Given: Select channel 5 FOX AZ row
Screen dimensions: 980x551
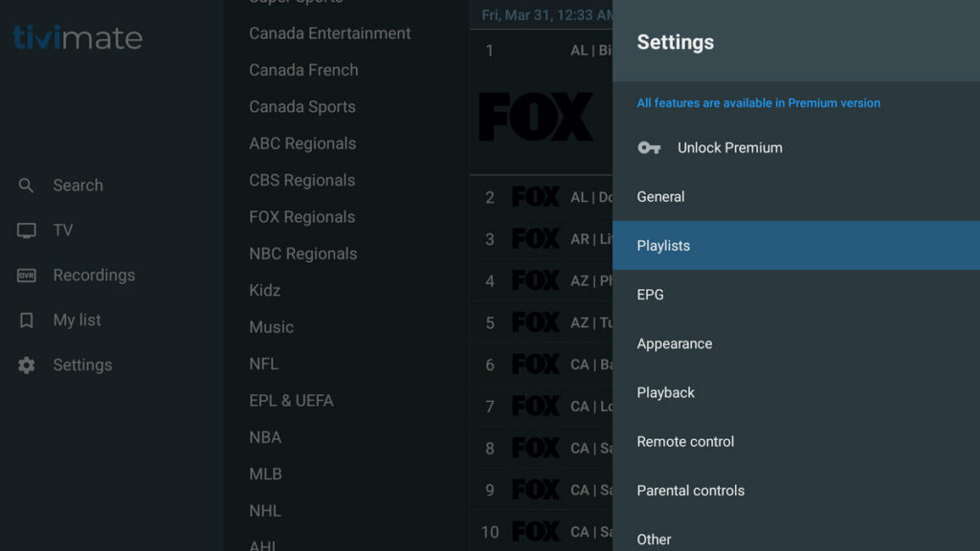Looking at the screenshot, I should 541,322.
